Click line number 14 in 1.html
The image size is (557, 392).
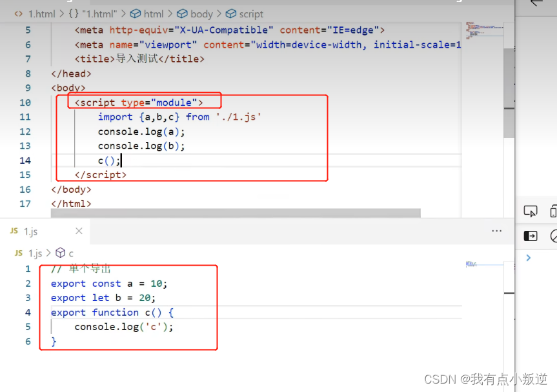[x=25, y=161]
